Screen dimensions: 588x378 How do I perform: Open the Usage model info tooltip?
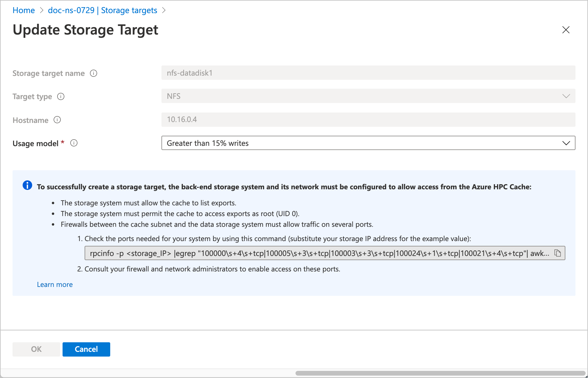[74, 143]
